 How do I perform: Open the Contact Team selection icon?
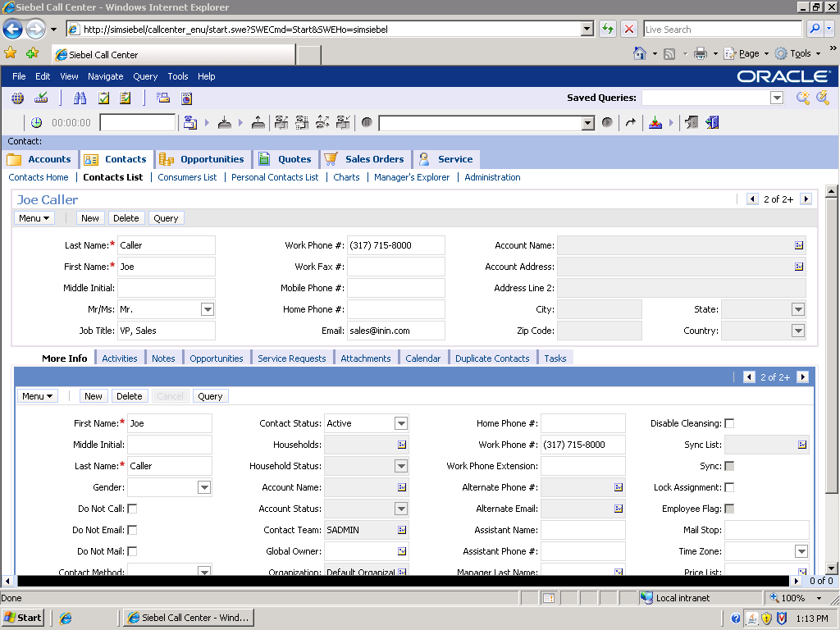point(402,530)
